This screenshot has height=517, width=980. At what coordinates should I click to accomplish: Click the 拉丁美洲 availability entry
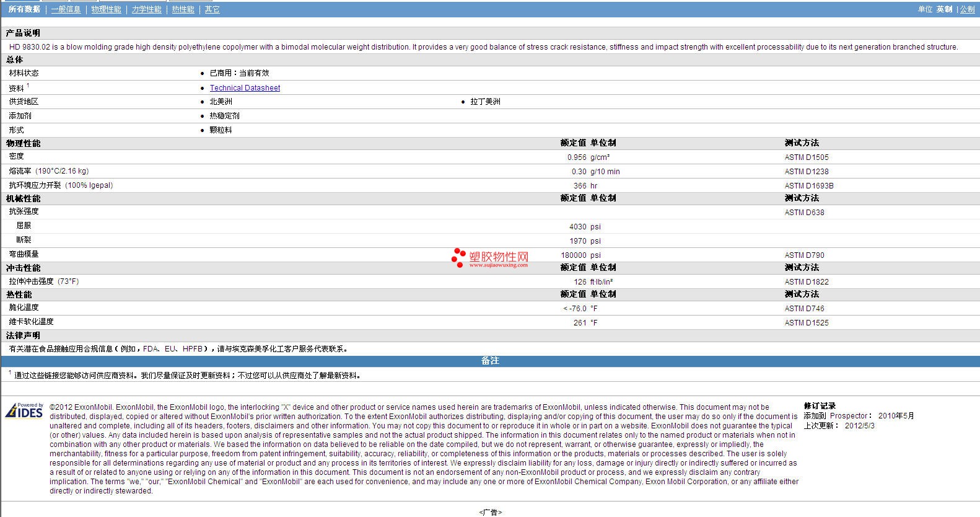(485, 102)
